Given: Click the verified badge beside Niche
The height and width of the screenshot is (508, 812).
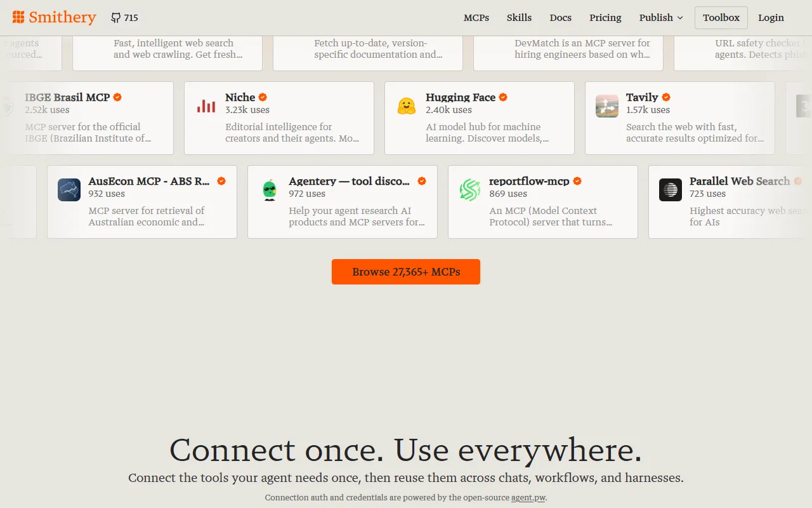Looking at the screenshot, I should coord(263,97).
